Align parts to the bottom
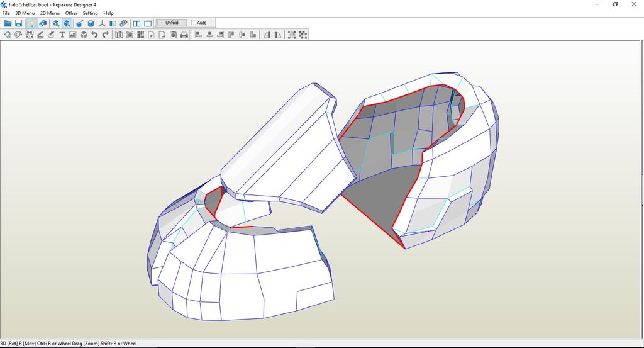 pos(253,35)
